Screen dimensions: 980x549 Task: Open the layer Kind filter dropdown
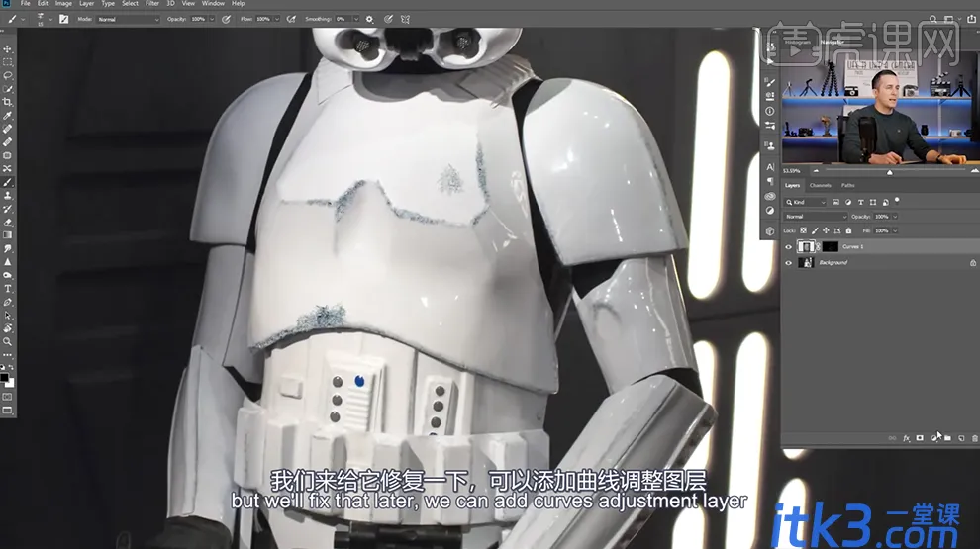(806, 203)
